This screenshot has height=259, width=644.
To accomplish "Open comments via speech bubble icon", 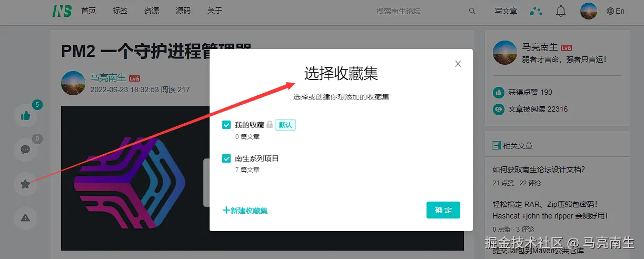I will (x=25, y=150).
